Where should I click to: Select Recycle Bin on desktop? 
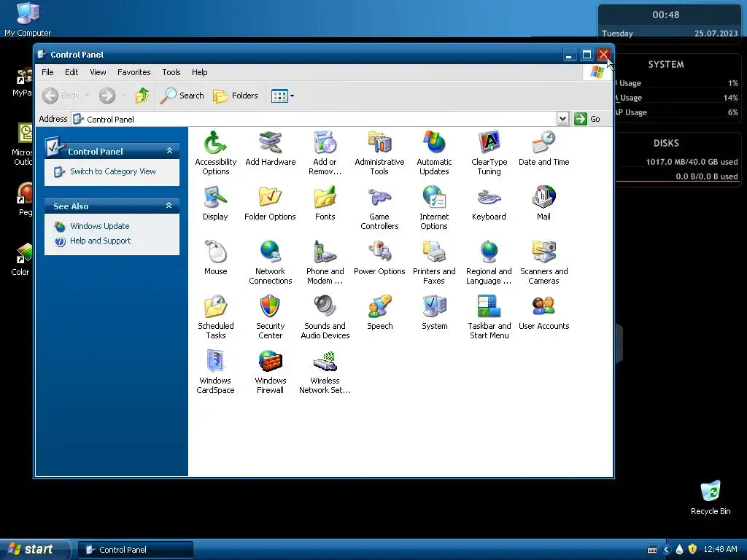711,497
